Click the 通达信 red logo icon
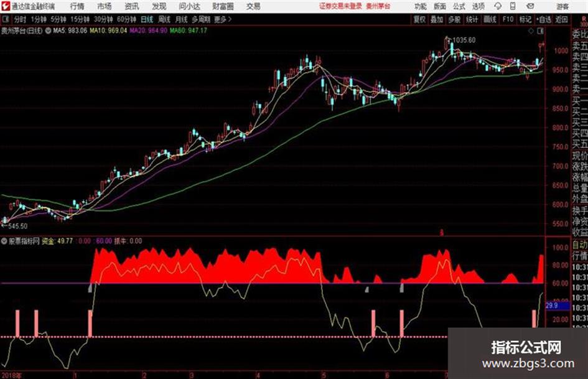The width and height of the screenshot is (588, 379). 5,6
